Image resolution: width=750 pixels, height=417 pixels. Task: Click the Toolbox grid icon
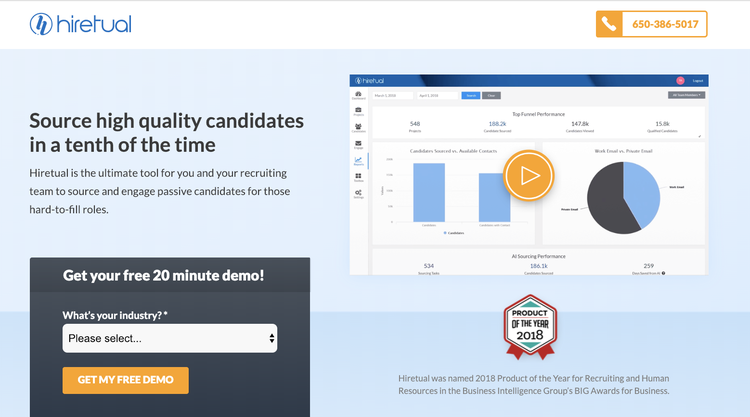click(358, 177)
